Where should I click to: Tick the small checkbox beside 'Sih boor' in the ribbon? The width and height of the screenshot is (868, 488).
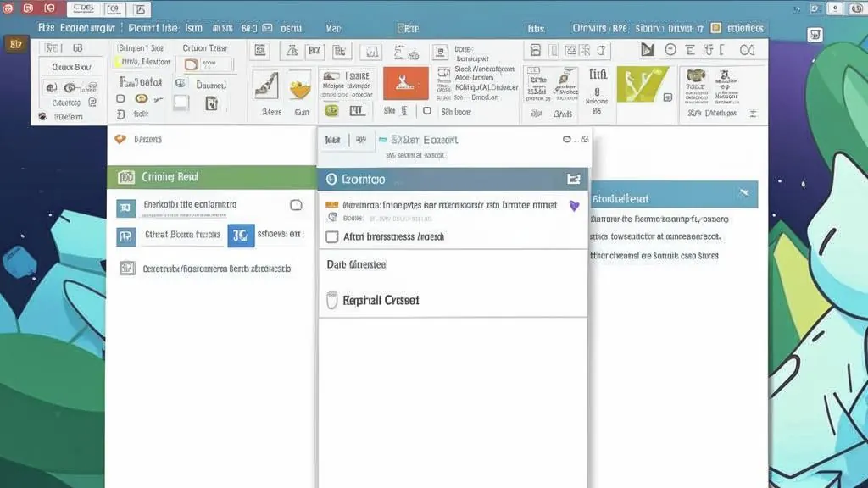coord(427,111)
